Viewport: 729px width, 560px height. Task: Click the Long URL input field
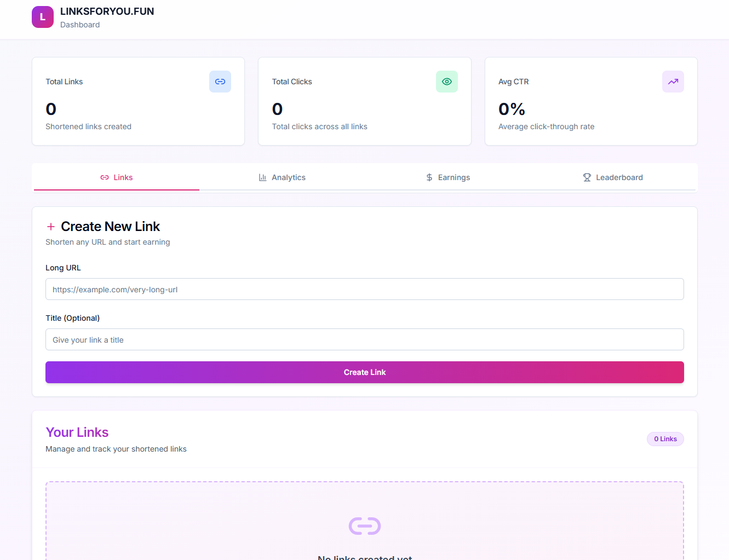(x=364, y=289)
